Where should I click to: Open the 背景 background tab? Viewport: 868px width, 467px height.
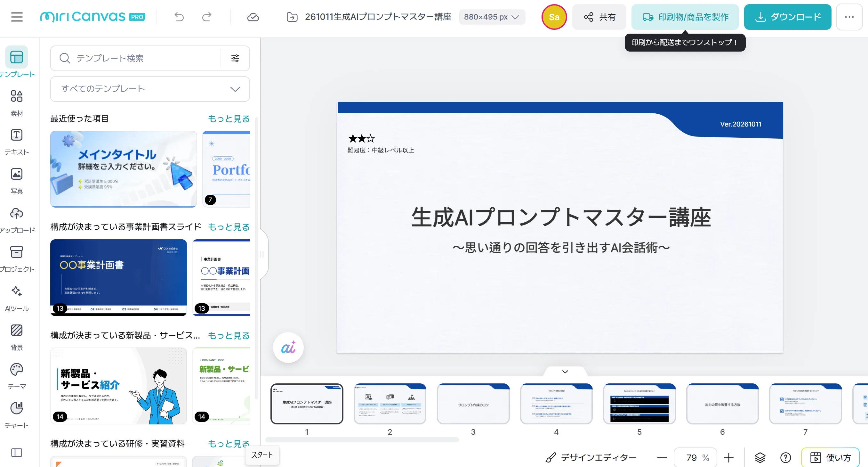[x=17, y=338]
